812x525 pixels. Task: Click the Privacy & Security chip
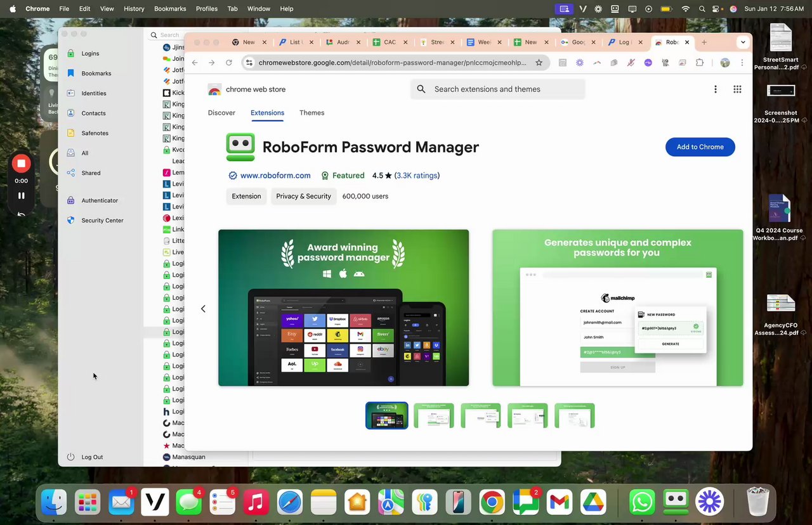(303, 197)
